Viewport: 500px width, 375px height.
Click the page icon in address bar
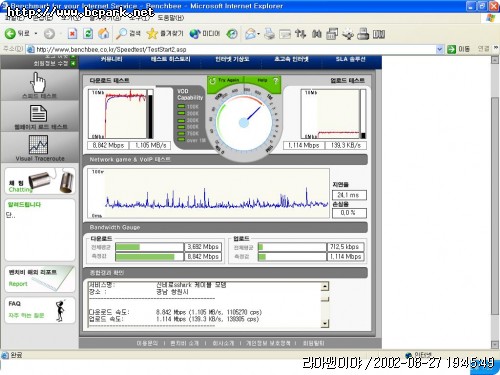pyautogui.click(x=31, y=49)
